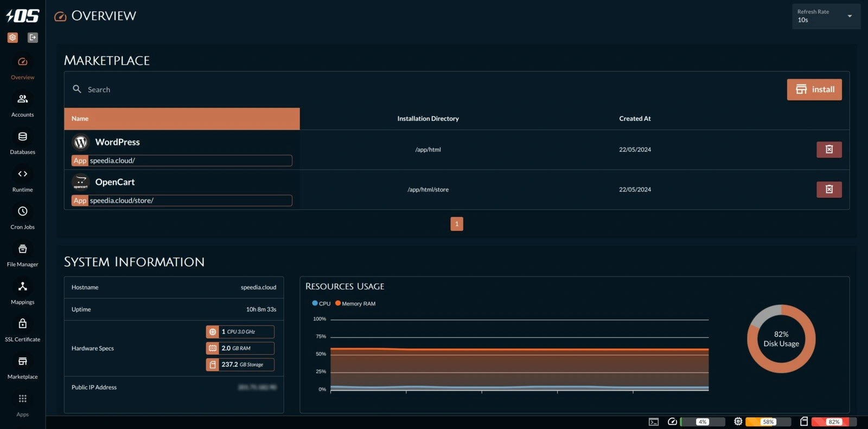This screenshot has height=429, width=868.
Task: Sort the table by Name column header
Action: 80,119
